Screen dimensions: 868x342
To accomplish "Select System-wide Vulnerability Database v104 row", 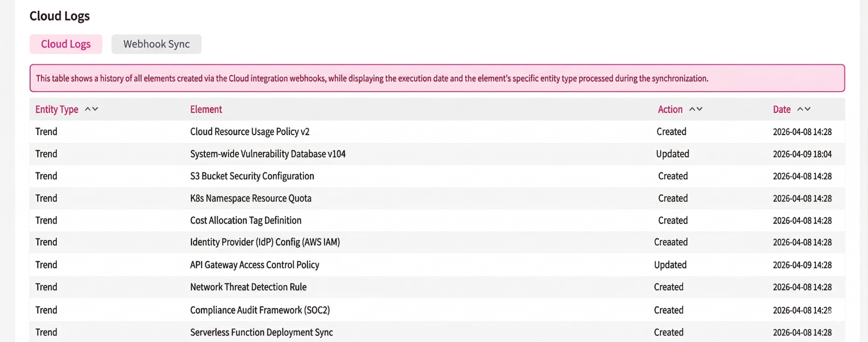I will point(268,154).
